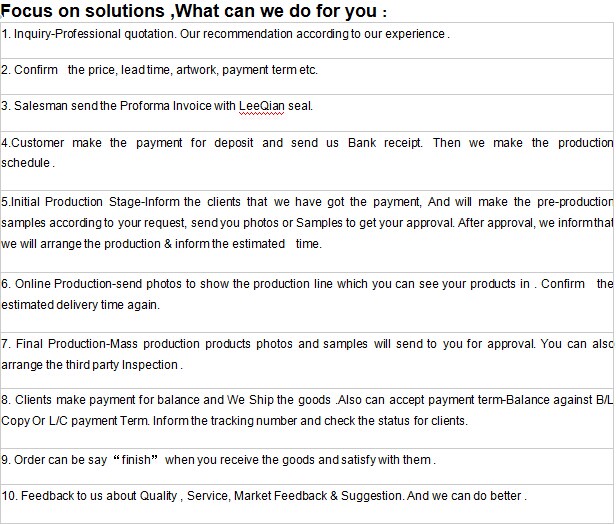Click the underlined word "LeeQian"
This screenshot has width=616, height=524.
click(261, 106)
